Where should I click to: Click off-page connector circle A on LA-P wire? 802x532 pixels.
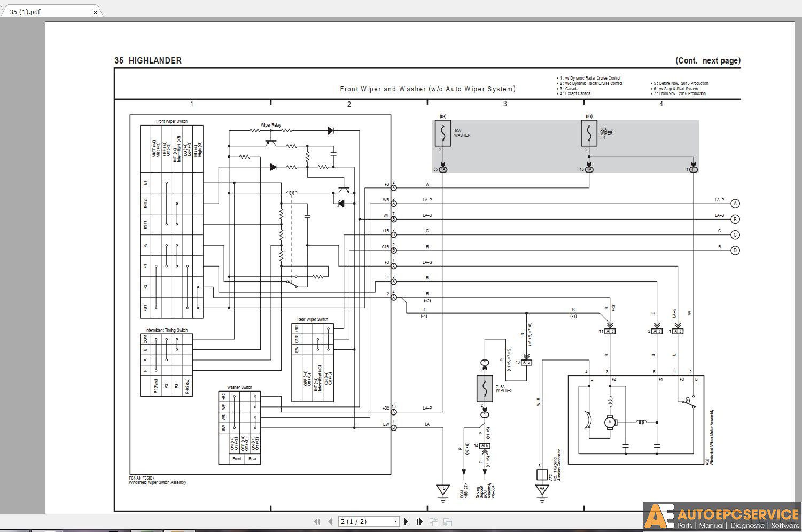735,204
